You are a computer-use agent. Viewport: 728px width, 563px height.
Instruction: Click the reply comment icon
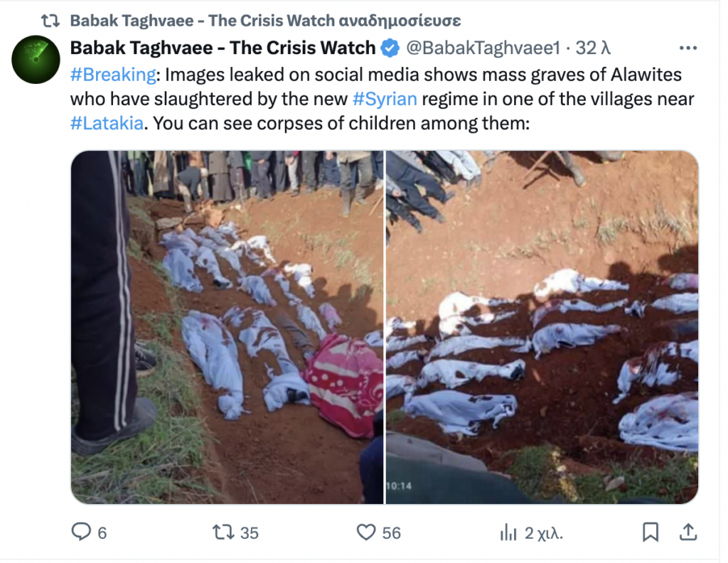point(81,532)
